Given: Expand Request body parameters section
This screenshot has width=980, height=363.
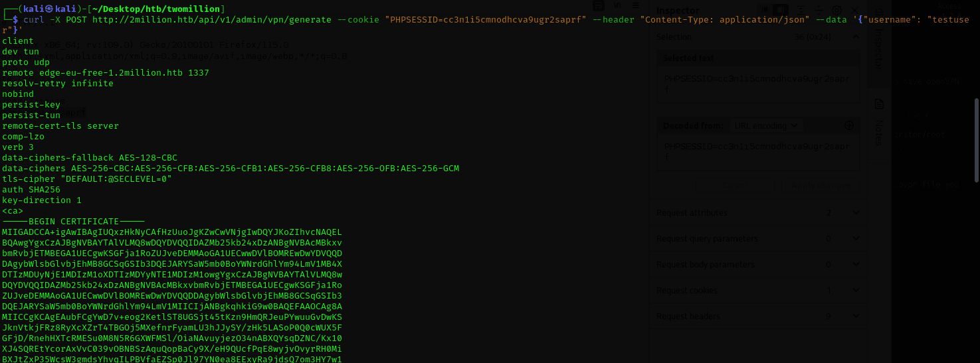Looking at the screenshot, I should click(855, 265).
